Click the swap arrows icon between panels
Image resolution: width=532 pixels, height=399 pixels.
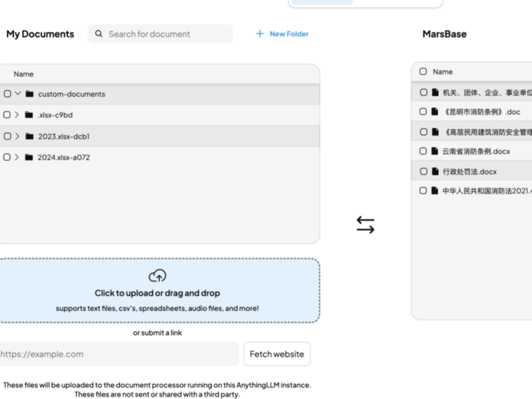tap(365, 225)
